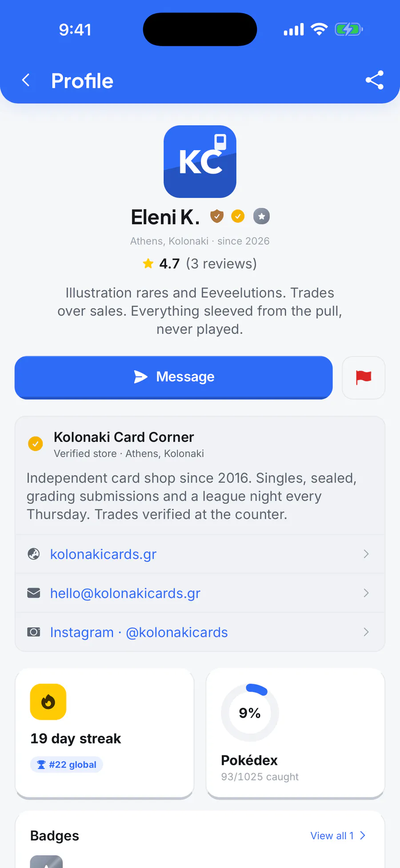Open the 4.7 rating reviews
The image size is (400, 868).
pyautogui.click(x=200, y=264)
